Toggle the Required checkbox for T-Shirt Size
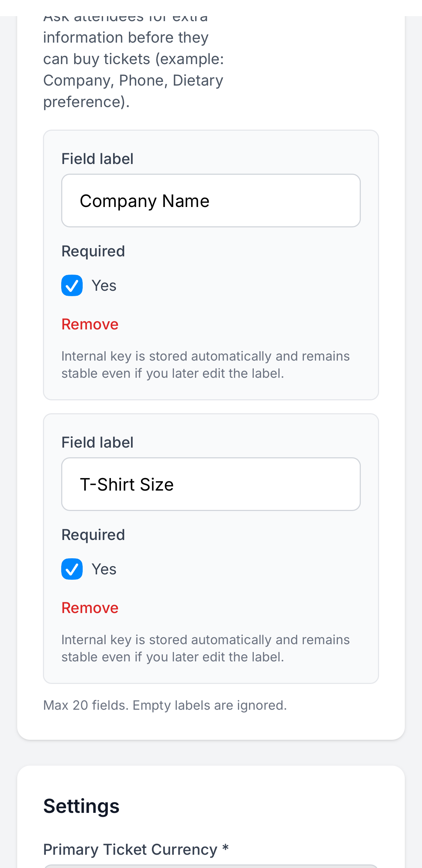Screen dimensions: 422x868 (x=72, y=569)
